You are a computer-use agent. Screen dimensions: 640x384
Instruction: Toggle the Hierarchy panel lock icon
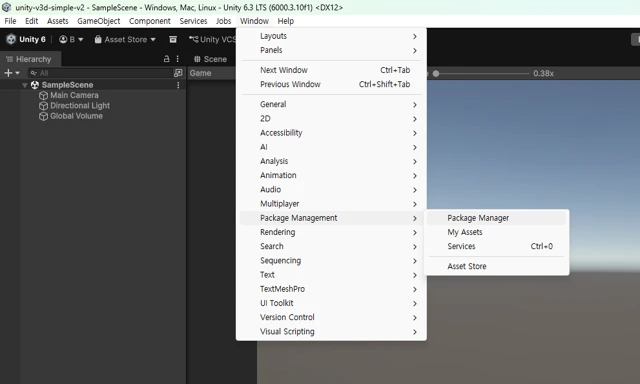coord(166,59)
